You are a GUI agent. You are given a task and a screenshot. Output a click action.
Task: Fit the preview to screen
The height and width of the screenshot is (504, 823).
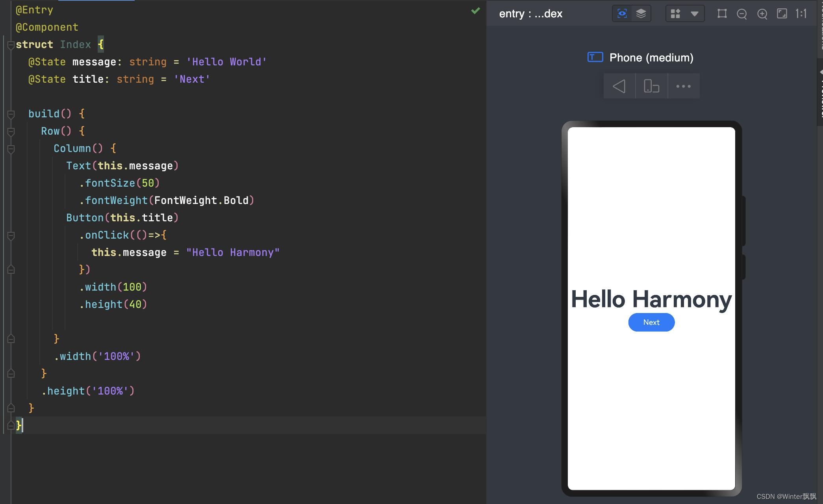(782, 14)
